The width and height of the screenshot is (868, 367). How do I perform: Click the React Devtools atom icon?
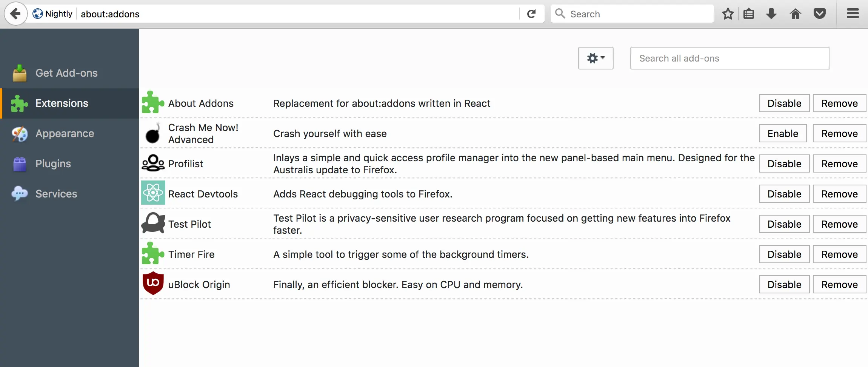coord(153,193)
